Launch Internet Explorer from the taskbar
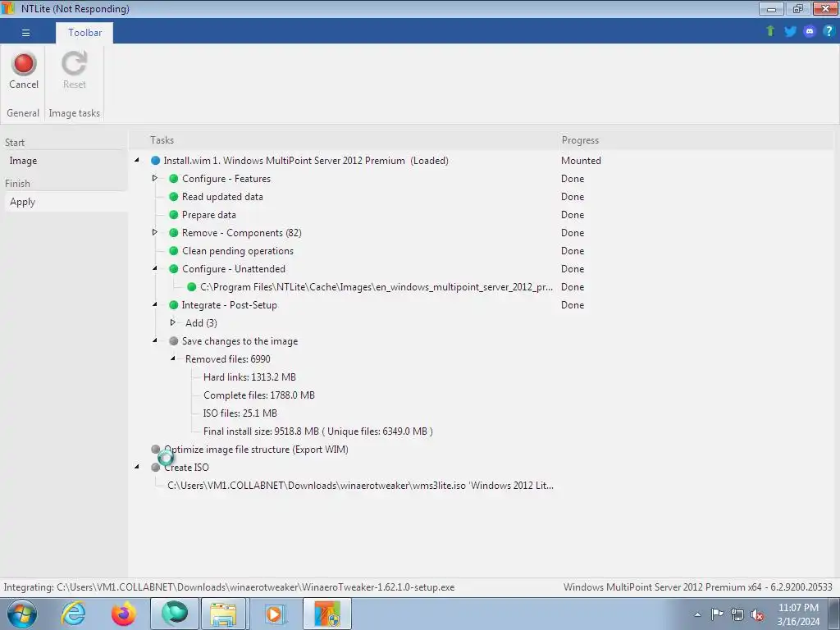Image resolution: width=840 pixels, height=630 pixels. pos(73,614)
